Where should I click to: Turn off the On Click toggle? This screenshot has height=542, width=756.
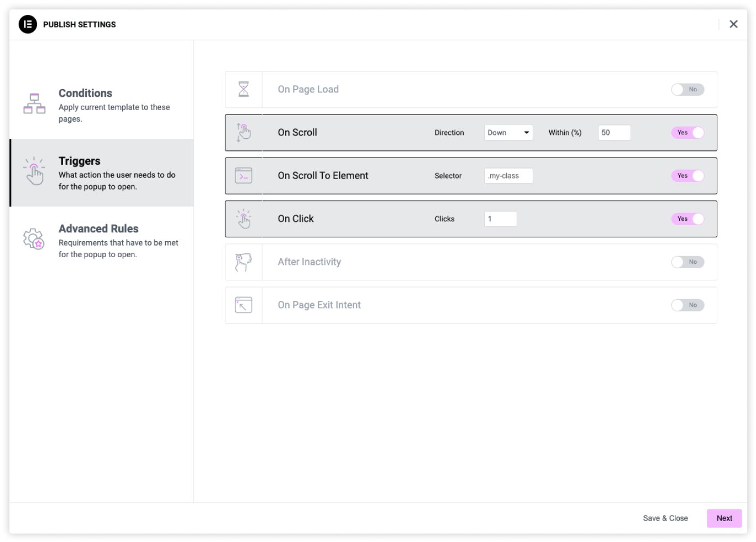tap(687, 219)
